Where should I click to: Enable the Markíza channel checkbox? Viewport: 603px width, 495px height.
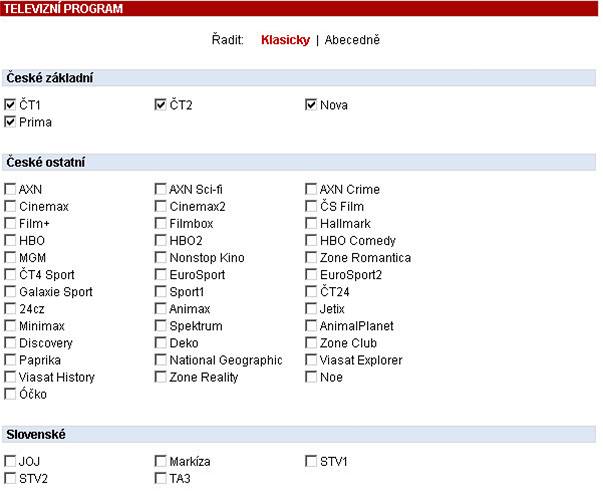(160, 462)
